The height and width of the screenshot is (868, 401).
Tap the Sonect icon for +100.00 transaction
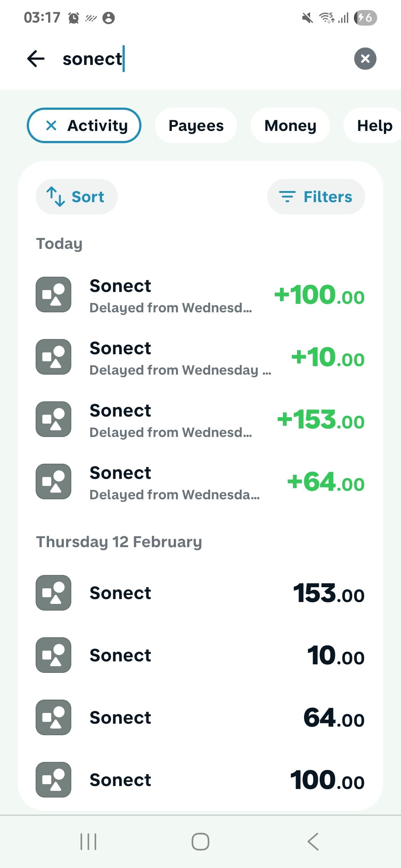(53, 295)
